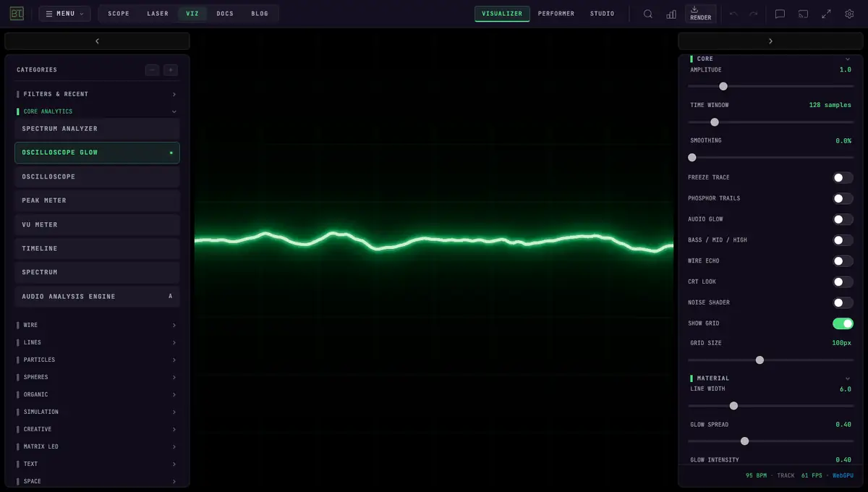The image size is (868, 492).
Task: Expand Filters & Recent category
Action: 97,94
